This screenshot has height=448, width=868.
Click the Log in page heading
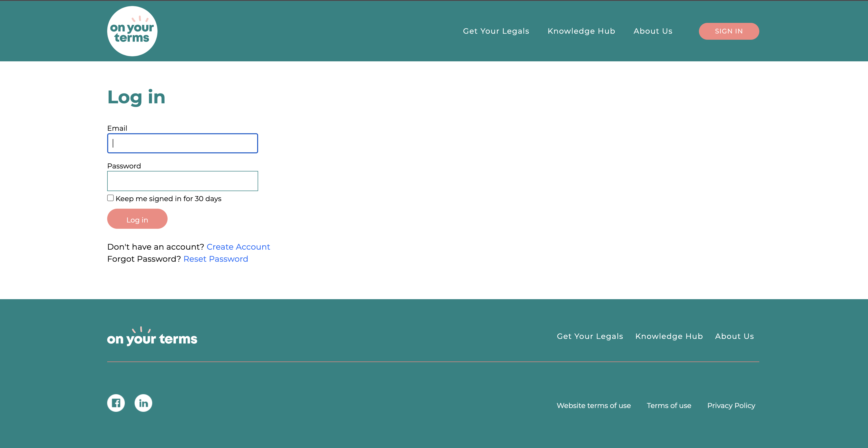136,98
